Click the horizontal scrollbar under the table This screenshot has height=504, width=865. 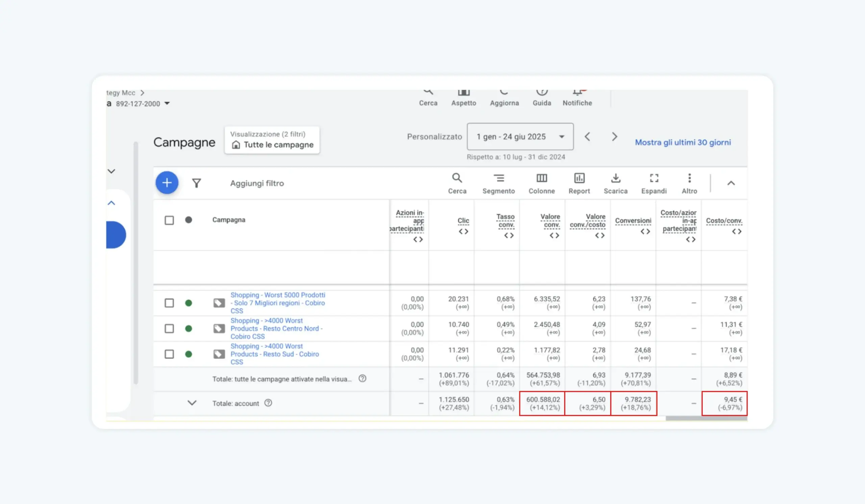tap(706, 418)
